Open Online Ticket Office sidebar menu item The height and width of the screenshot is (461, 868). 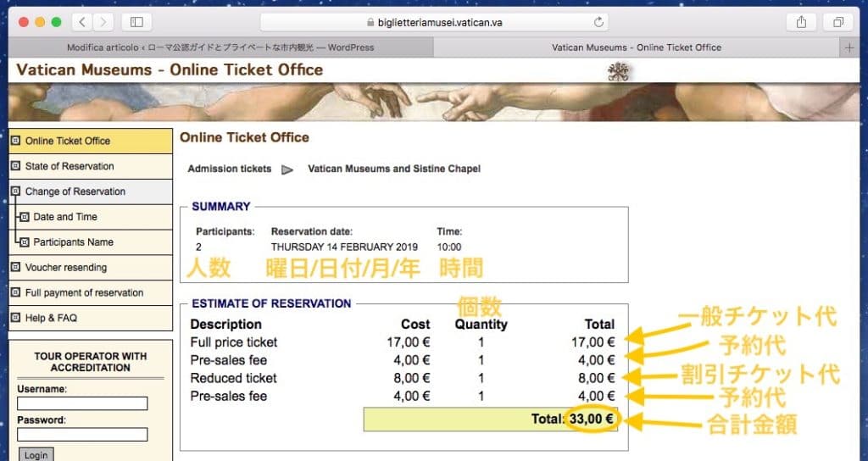point(91,142)
